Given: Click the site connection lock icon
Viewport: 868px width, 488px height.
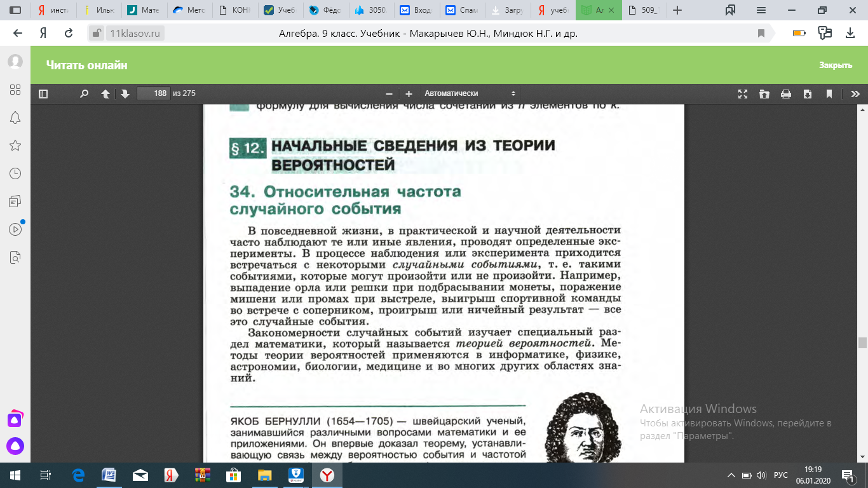Looking at the screenshot, I should [96, 34].
